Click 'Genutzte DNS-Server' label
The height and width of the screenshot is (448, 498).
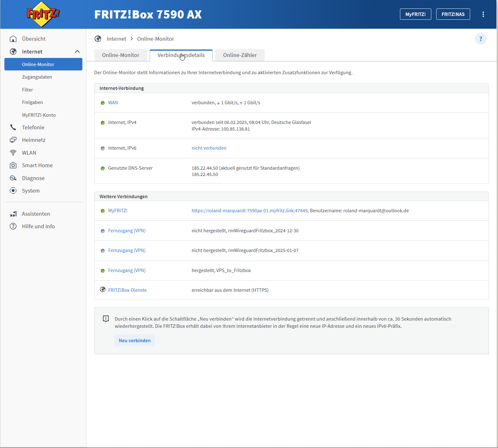tap(131, 168)
